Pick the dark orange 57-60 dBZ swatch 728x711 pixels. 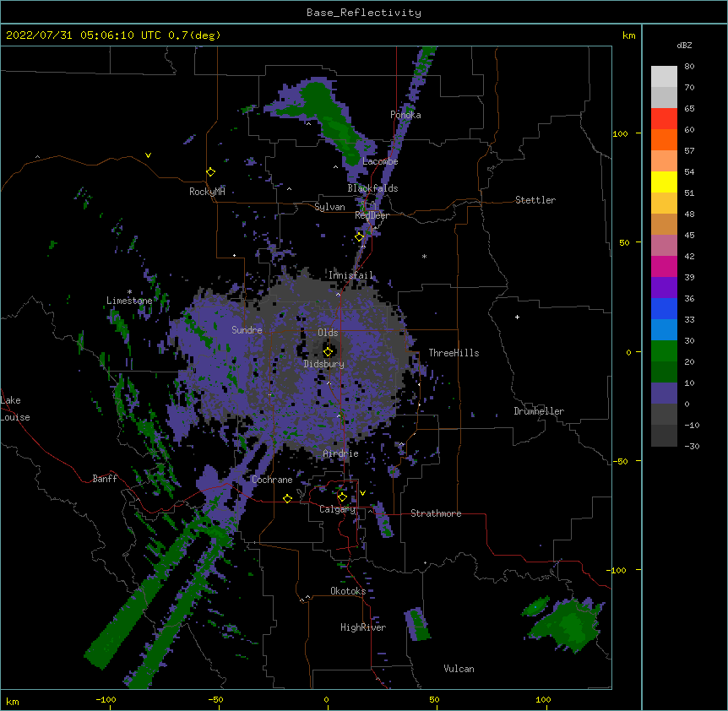pos(664,140)
